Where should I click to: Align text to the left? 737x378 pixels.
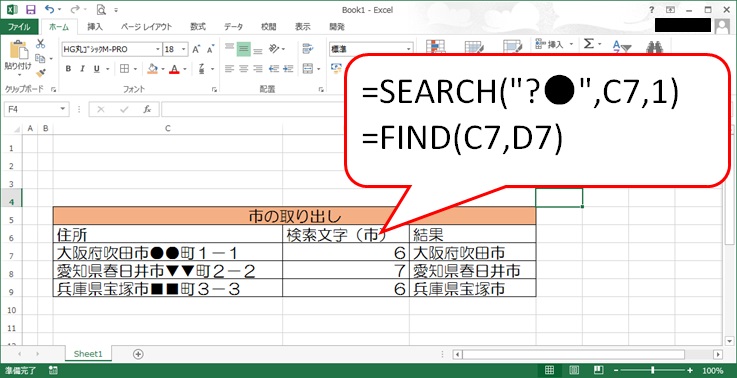pyautogui.click(x=229, y=69)
